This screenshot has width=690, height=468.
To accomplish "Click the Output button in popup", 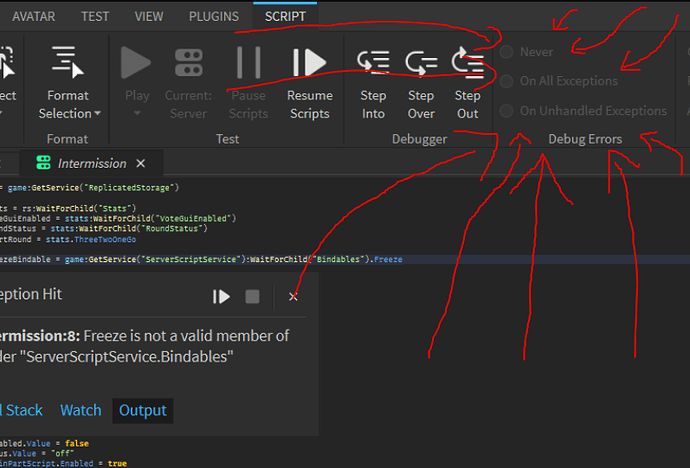I will tap(143, 410).
